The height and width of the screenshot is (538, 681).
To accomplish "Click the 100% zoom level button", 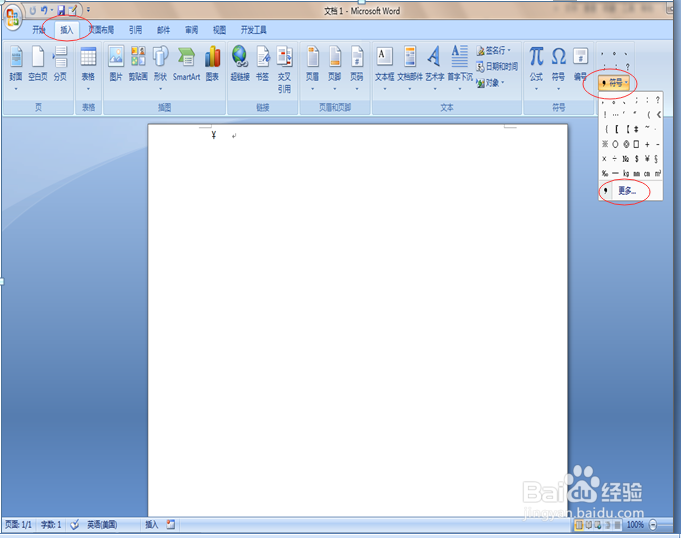I will [x=635, y=525].
